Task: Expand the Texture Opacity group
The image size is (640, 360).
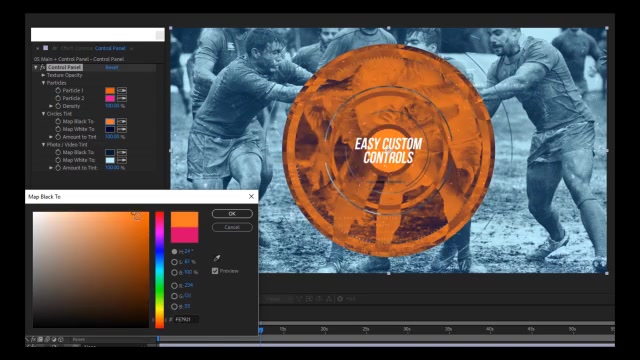Action: (x=43, y=76)
